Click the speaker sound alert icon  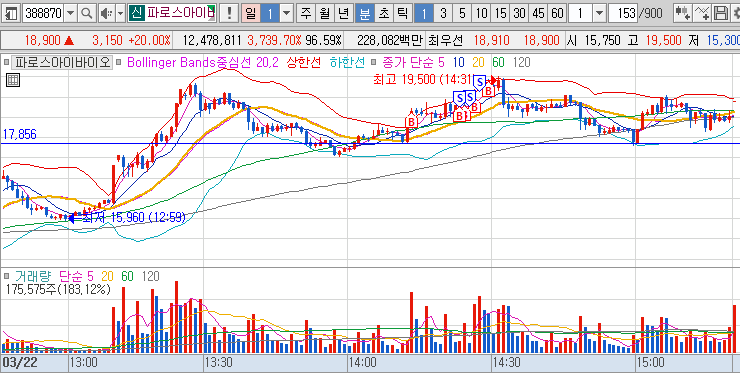click(106, 13)
